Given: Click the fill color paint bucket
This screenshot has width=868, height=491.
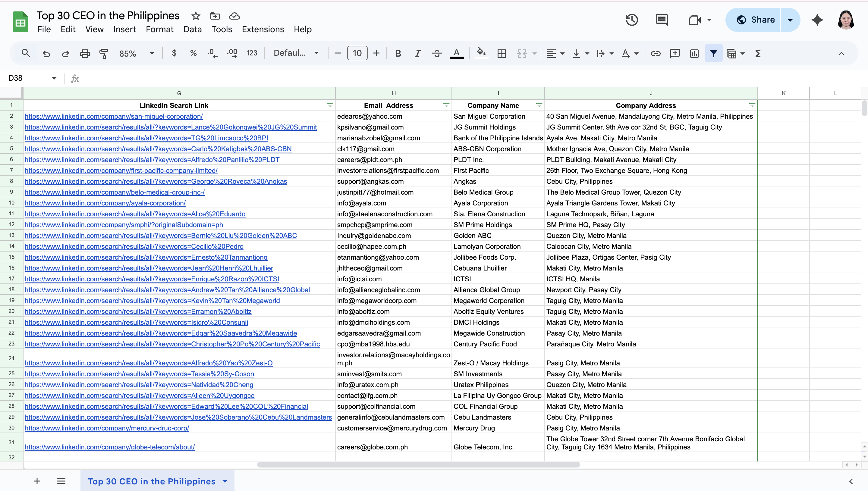Looking at the screenshot, I should (481, 53).
